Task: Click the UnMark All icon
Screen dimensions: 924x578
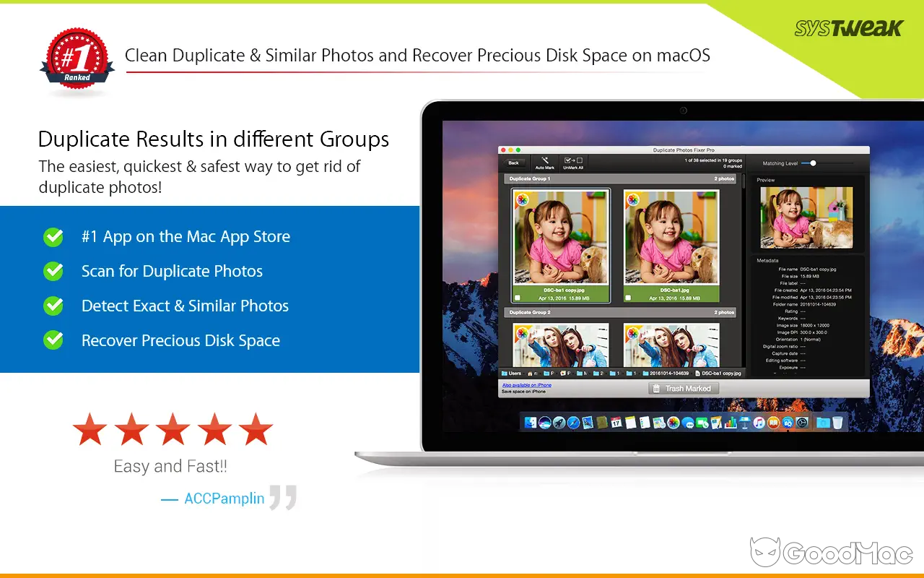Action: 574,162
